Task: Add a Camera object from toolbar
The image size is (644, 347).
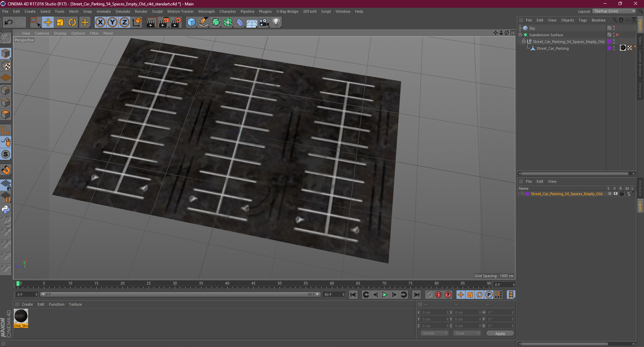Action: (264, 23)
